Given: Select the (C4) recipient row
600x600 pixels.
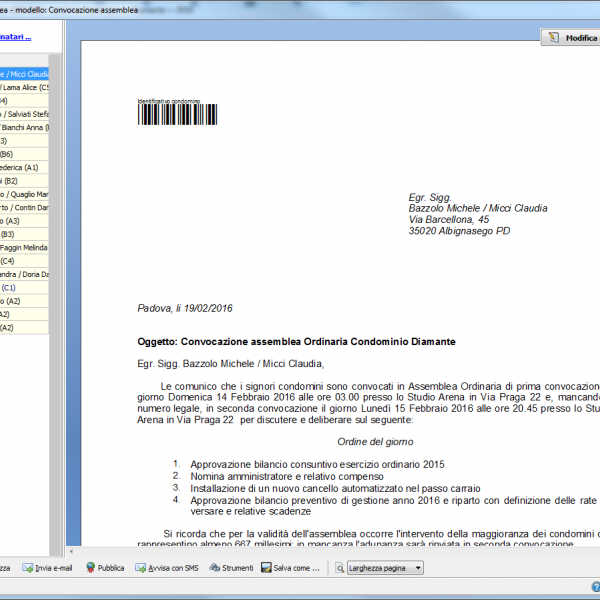Looking at the screenshot, I should coord(24,261).
